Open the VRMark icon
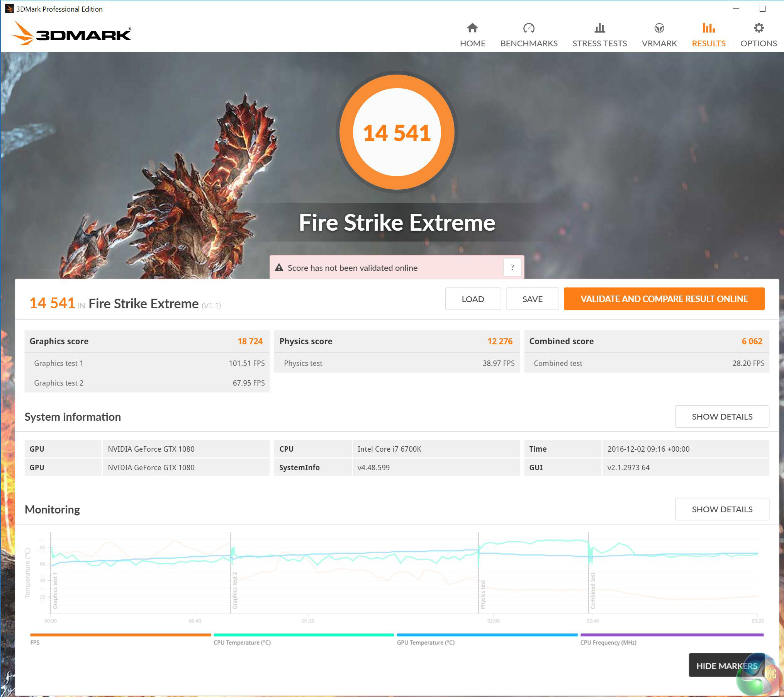784x697 pixels. (x=659, y=28)
